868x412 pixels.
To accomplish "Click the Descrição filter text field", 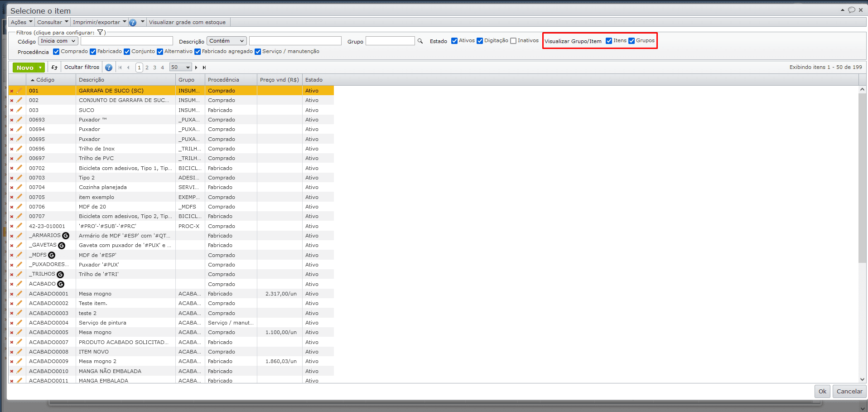I will 295,41.
